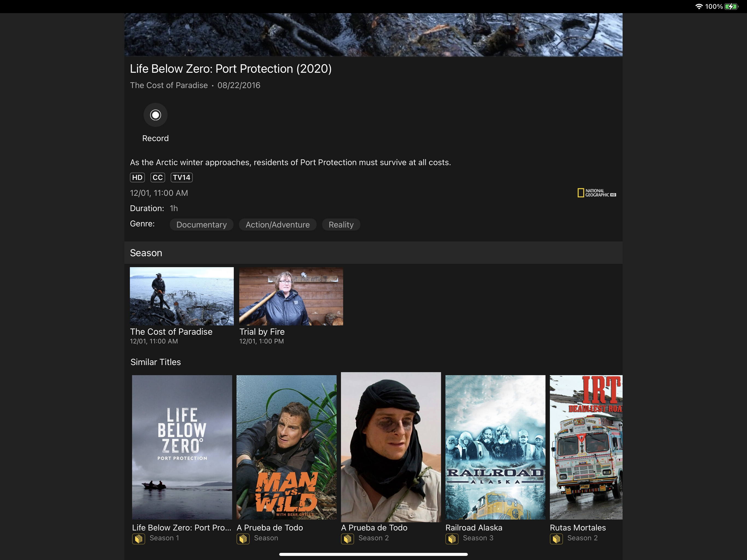This screenshot has width=747, height=560.
Task: Click the '08/22/2016' original air date
Action: pyautogui.click(x=239, y=85)
